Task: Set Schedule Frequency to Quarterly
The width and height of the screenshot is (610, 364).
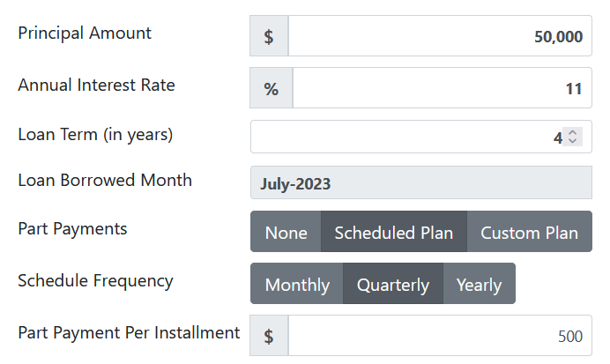Action: (393, 284)
